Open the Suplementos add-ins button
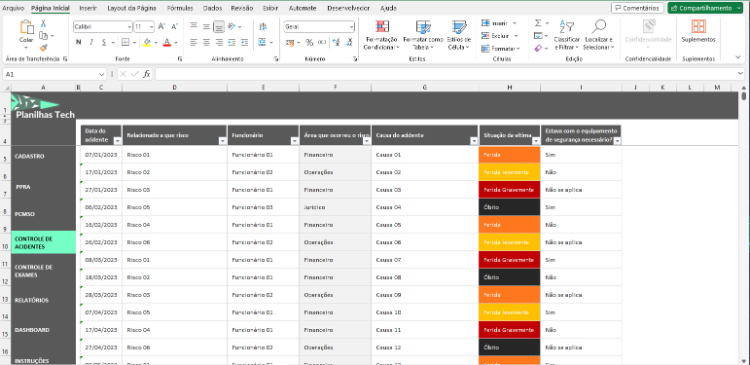Screen dimensions: 750x365 tap(698, 32)
